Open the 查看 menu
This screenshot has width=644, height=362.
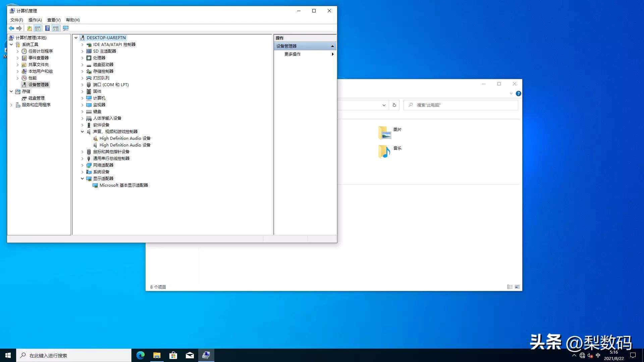(53, 20)
